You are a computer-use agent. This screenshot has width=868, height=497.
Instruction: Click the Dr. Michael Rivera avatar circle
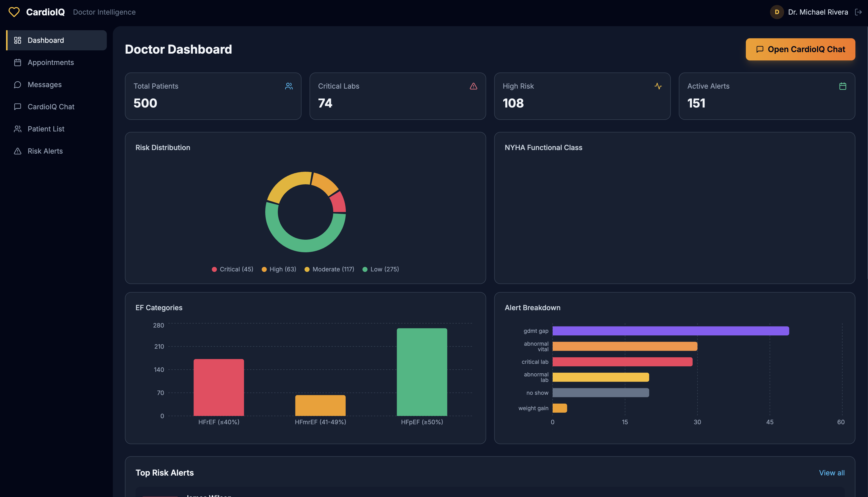coord(777,12)
